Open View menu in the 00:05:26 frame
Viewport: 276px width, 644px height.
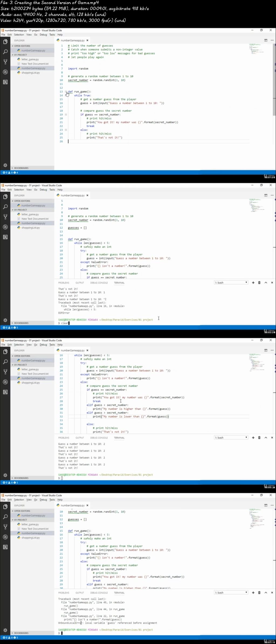(x=29, y=345)
